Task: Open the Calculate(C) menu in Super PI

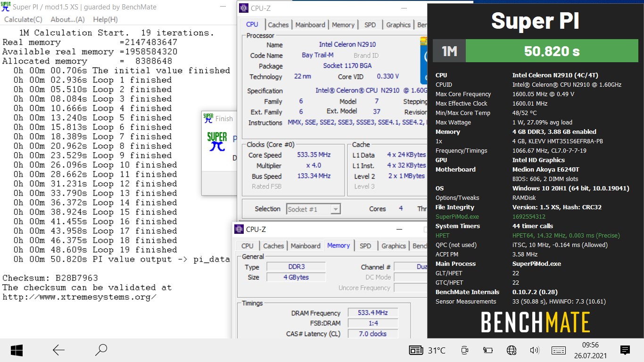Action: tap(23, 19)
